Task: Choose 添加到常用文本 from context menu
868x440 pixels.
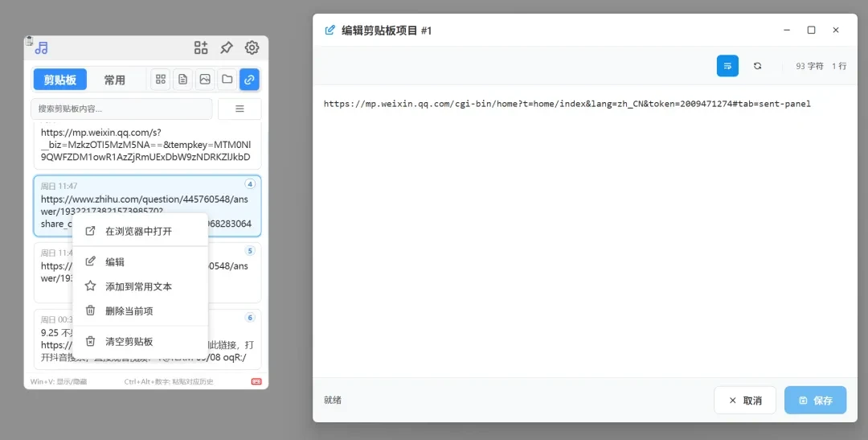Action: click(141, 286)
